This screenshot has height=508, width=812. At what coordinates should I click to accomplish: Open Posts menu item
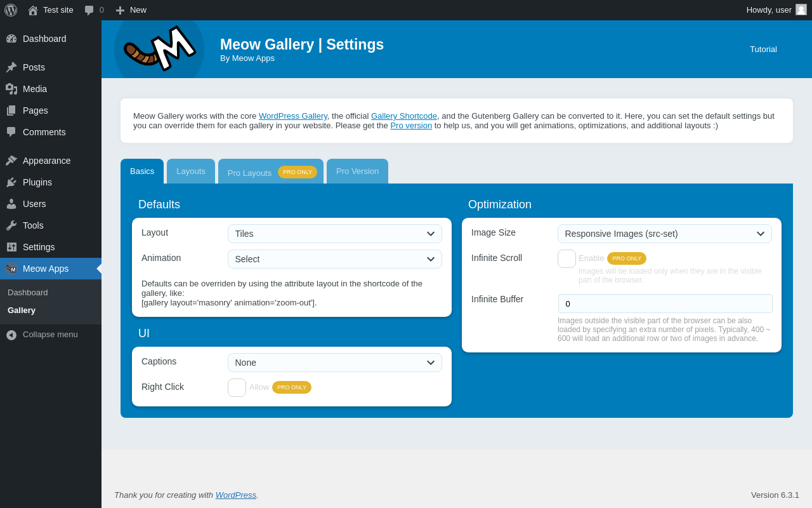[x=51, y=67]
